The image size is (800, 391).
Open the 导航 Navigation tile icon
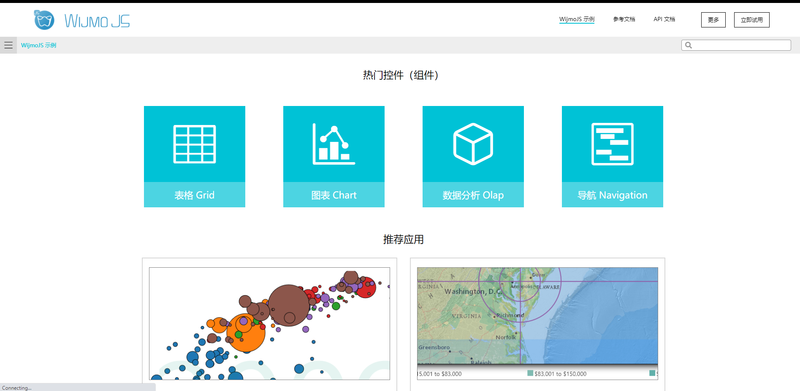pyautogui.click(x=612, y=144)
